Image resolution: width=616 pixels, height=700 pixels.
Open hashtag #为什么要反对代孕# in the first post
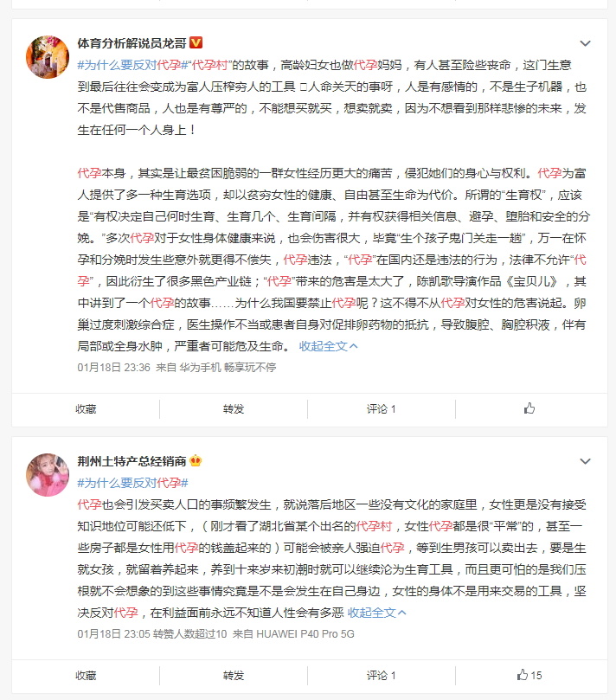pyautogui.click(x=132, y=65)
